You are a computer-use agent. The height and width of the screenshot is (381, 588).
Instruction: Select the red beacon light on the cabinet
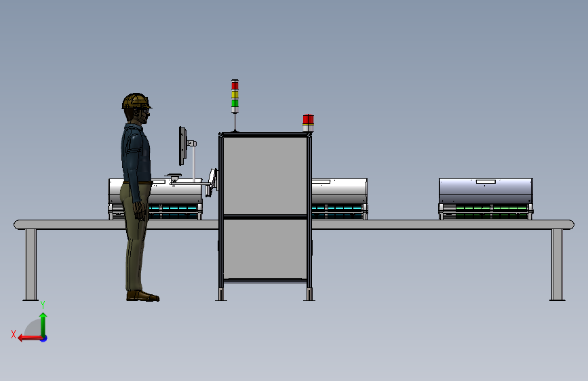pos(309,123)
